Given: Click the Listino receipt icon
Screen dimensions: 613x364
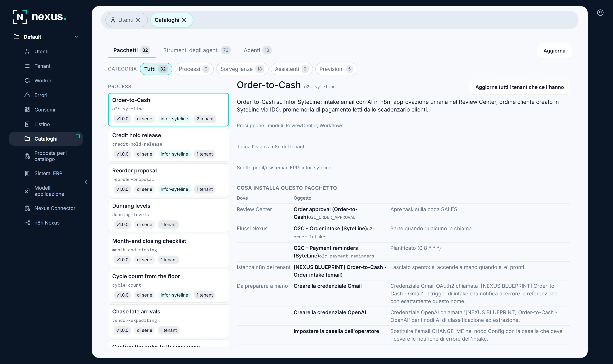Looking at the screenshot, I should pos(27,124).
